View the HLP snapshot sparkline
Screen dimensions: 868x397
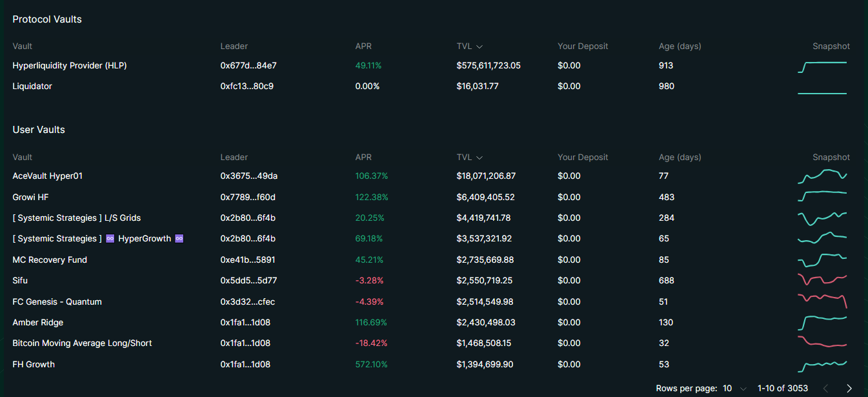point(822,66)
